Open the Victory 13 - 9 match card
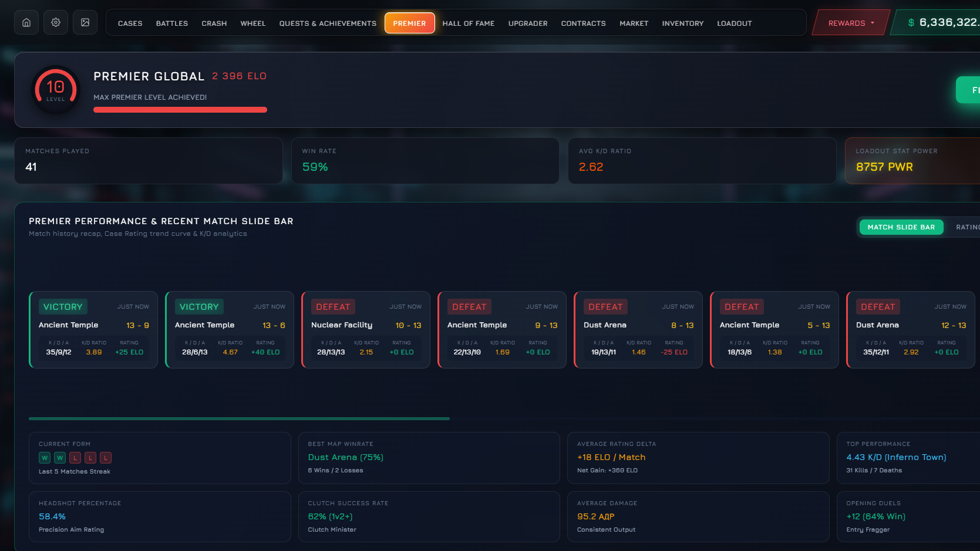980x551 pixels. [93, 330]
